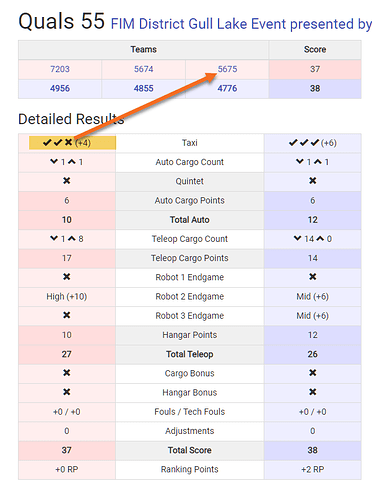Open team 4776 link
The image size is (372, 499).
point(227,88)
